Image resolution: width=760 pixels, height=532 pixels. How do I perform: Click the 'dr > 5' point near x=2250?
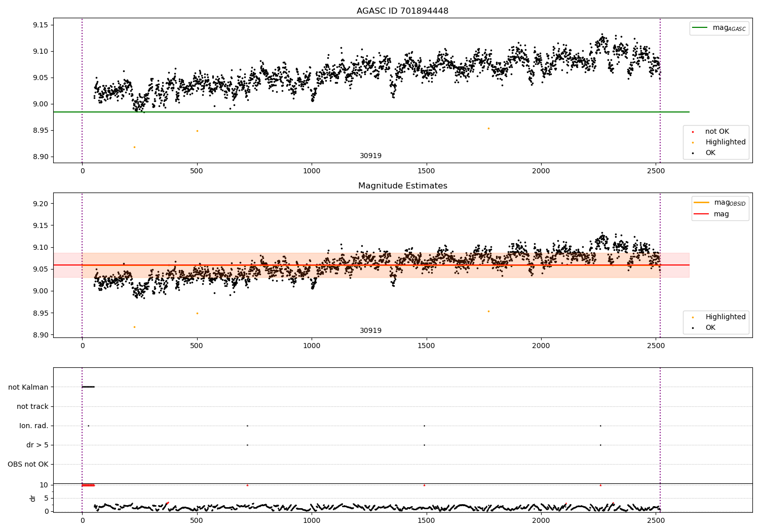click(x=600, y=445)
